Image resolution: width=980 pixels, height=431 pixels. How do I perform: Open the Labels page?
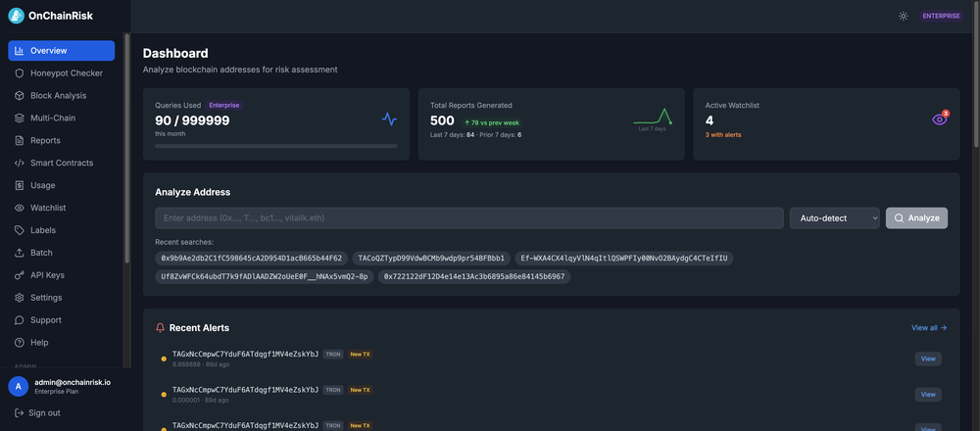61,230
